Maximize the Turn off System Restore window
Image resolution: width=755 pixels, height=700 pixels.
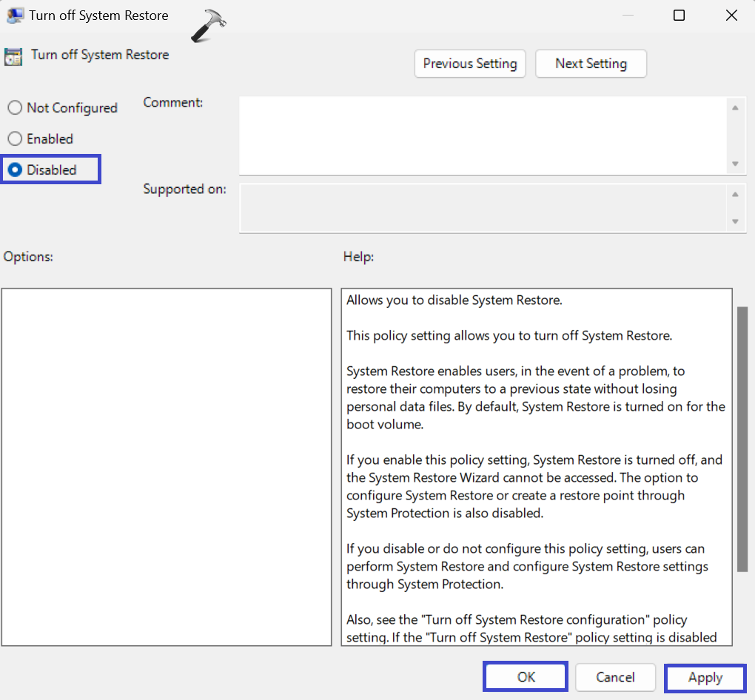coord(679,16)
